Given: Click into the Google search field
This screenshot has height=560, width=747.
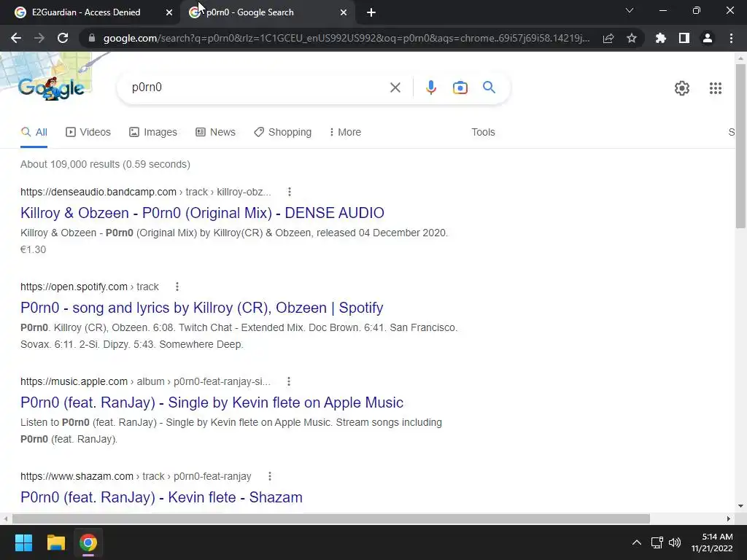Looking at the screenshot, I should [258, 87].
